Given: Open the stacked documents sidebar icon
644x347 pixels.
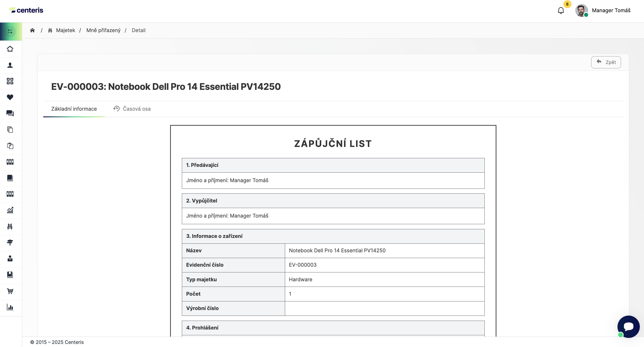Looking at the screenshot, I should tap(10, 129).
